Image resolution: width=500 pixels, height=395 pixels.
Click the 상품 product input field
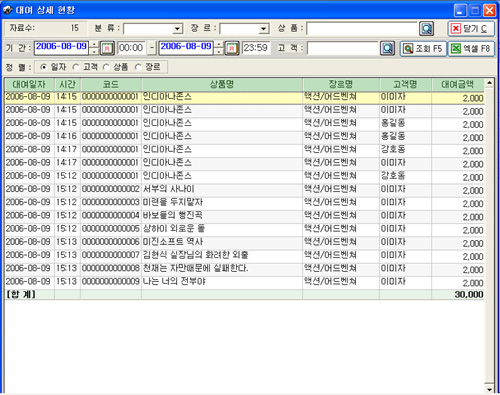(362, 29)
